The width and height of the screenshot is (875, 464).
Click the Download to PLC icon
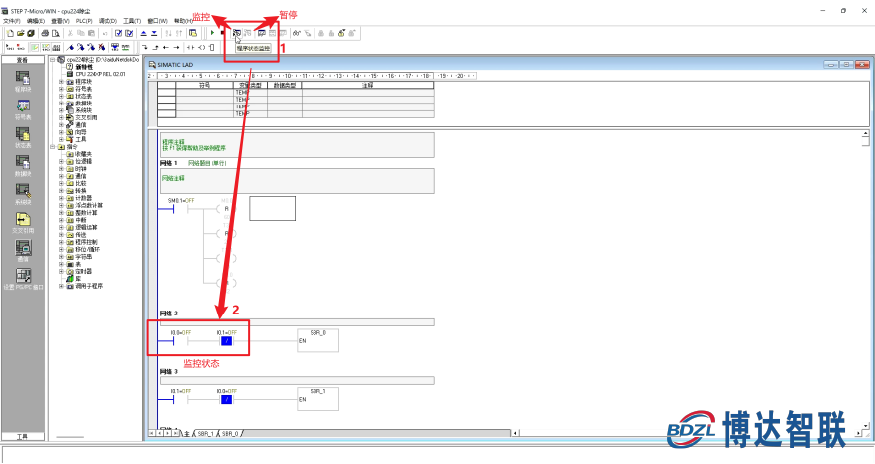(154, 34)
